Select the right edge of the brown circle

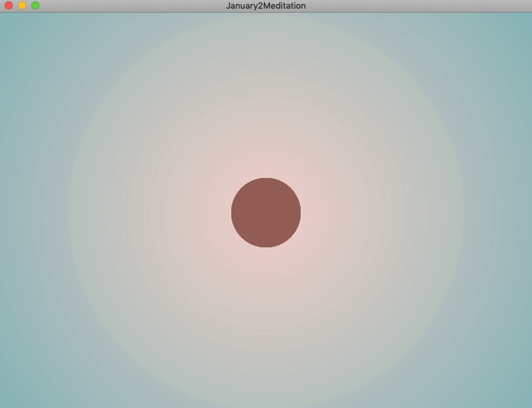point(300,212)
